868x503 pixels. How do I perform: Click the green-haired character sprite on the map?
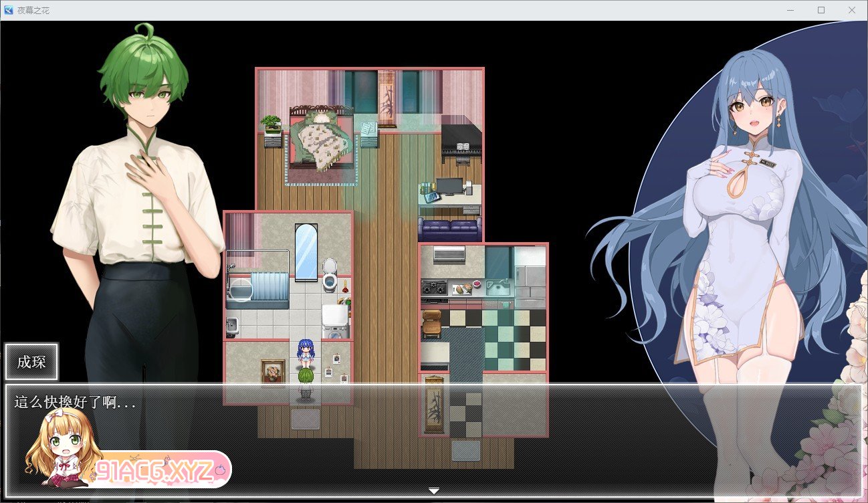pyautogui.click(x=305, y=384)
